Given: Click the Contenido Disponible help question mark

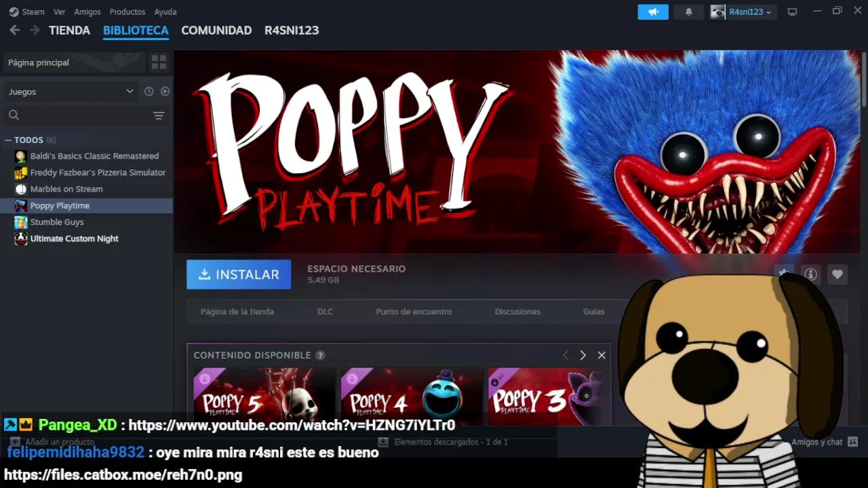Looking at the screenshot, I should [320, 355].
